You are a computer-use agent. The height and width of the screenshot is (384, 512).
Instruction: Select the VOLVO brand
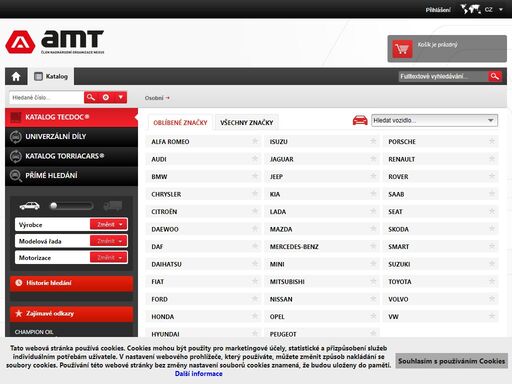coord(441,299)
